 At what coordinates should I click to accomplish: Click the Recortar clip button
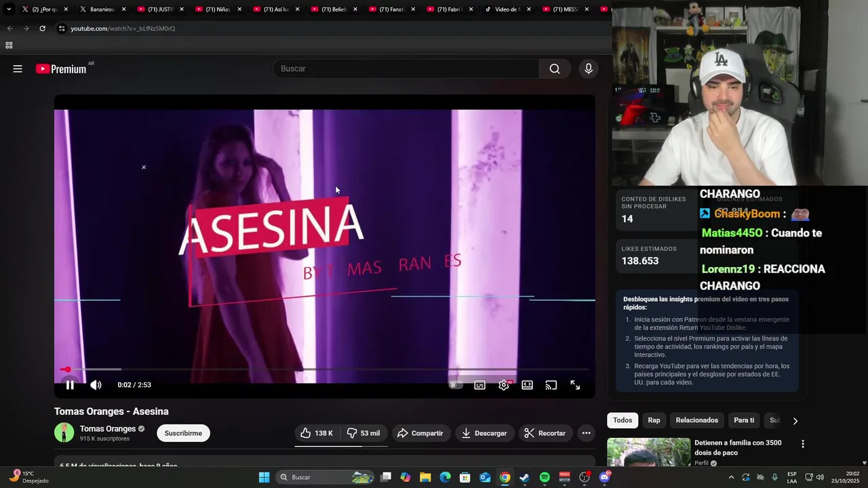(x=545, y=433)
